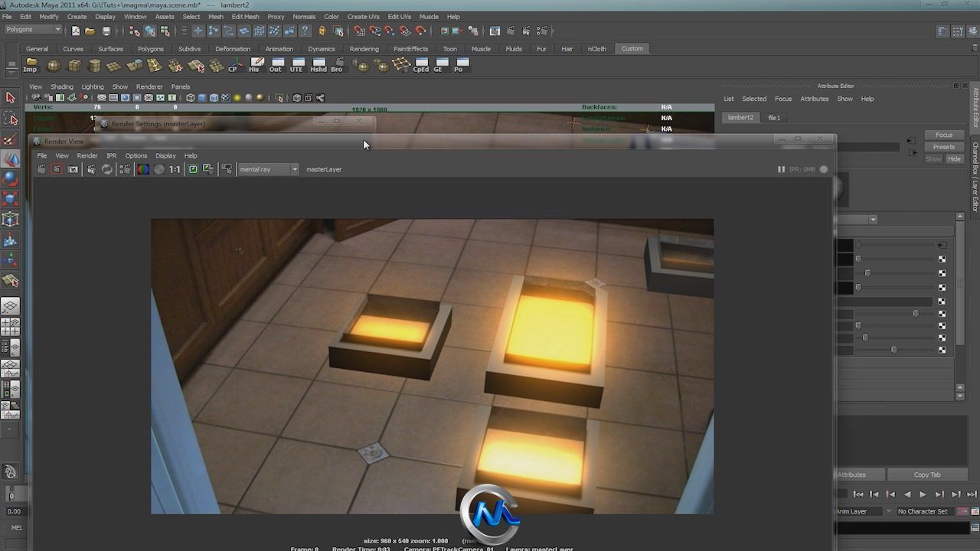Image resolution: width=980 pixels, height=551 pixels.
Task: Click map checker button of third attribute slider
Action: pos(942,273)
